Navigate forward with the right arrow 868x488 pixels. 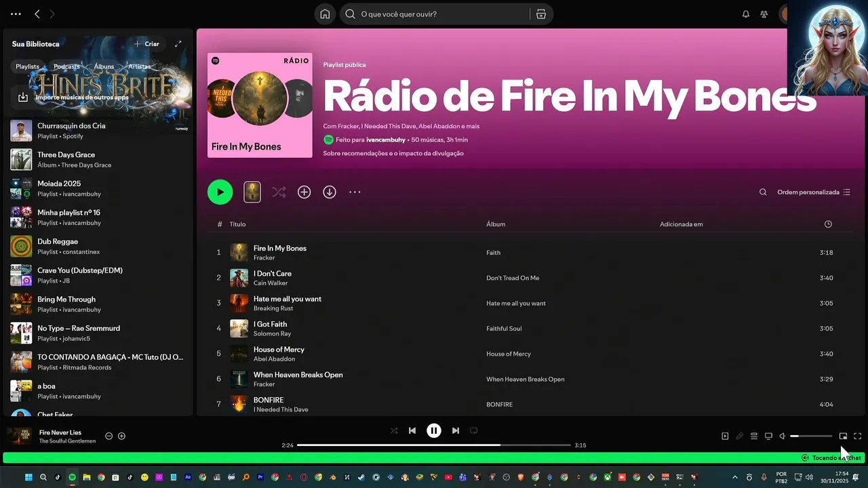click(x=52, y=14)
